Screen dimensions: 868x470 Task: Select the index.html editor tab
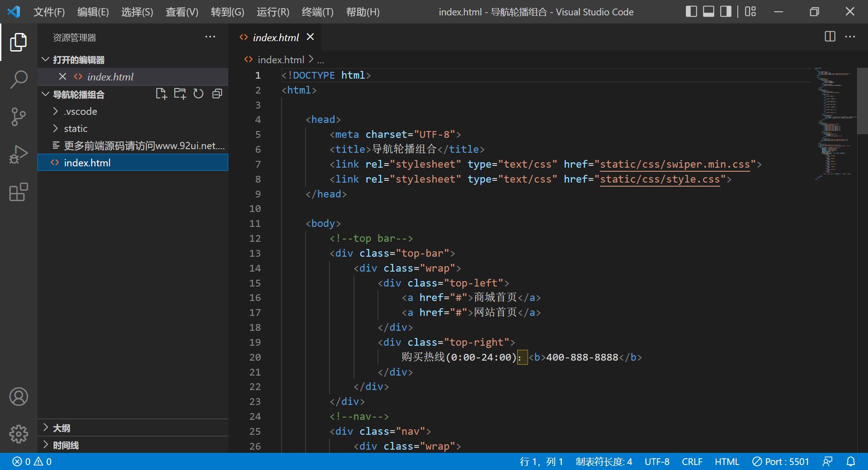pos(276,38)
